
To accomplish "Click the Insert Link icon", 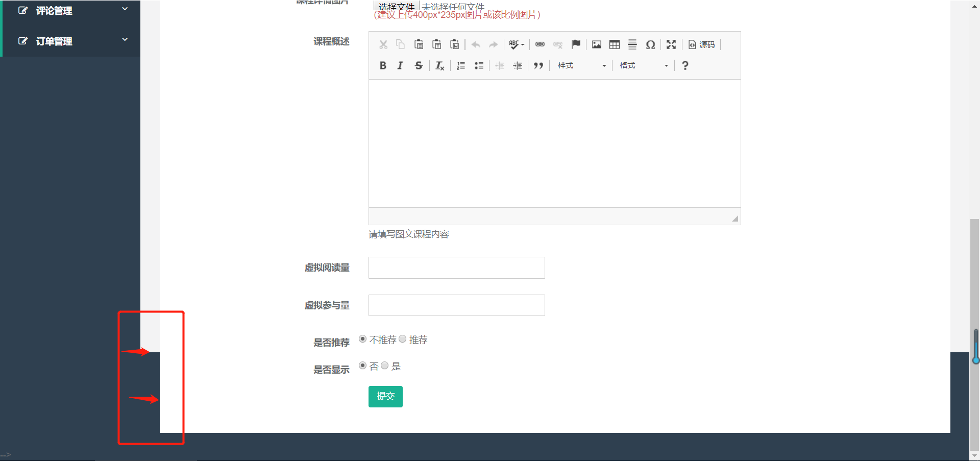I will pos(540,44).
